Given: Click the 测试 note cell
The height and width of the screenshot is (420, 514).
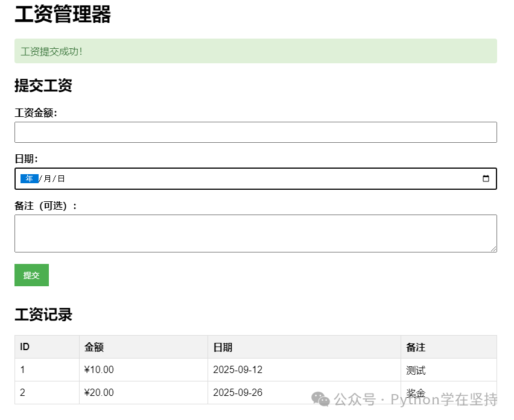Looking at the screenshot, I should pos(449,369).
